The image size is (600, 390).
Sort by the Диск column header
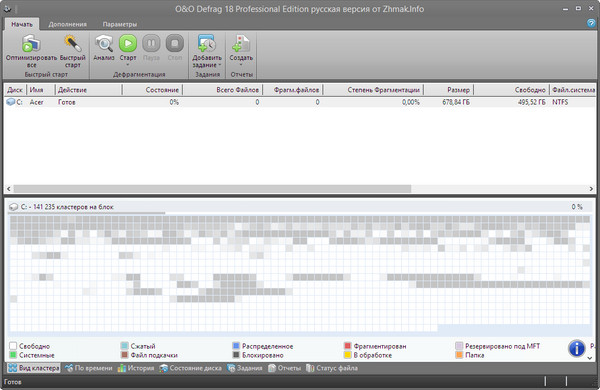pyautogui.click(x=15, y=90)
